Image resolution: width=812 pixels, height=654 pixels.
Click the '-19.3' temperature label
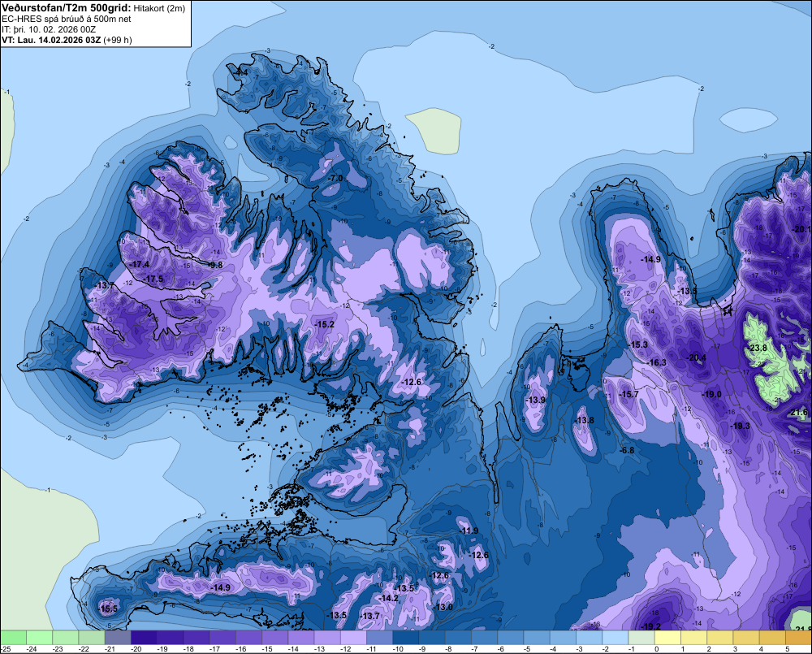[x=740, y=426]
